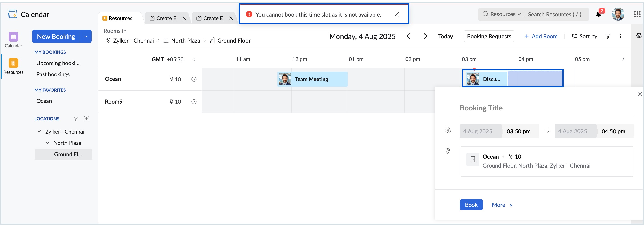Switch to the first Create E tab

coord(166,18)
